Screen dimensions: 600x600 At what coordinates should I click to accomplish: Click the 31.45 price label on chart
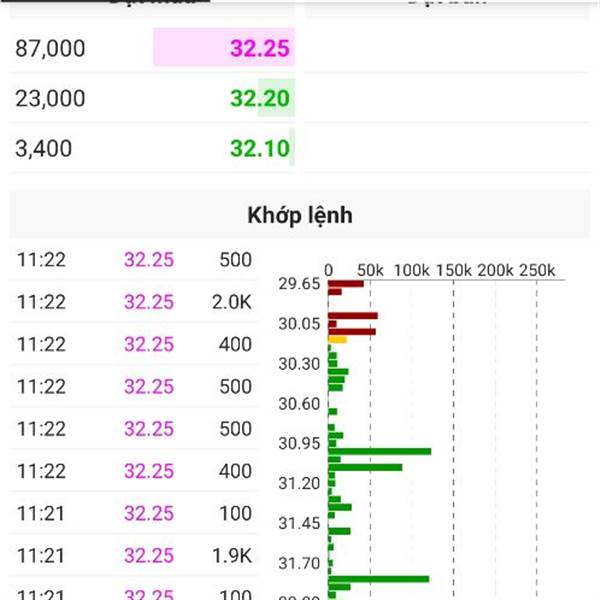(299, 523)
